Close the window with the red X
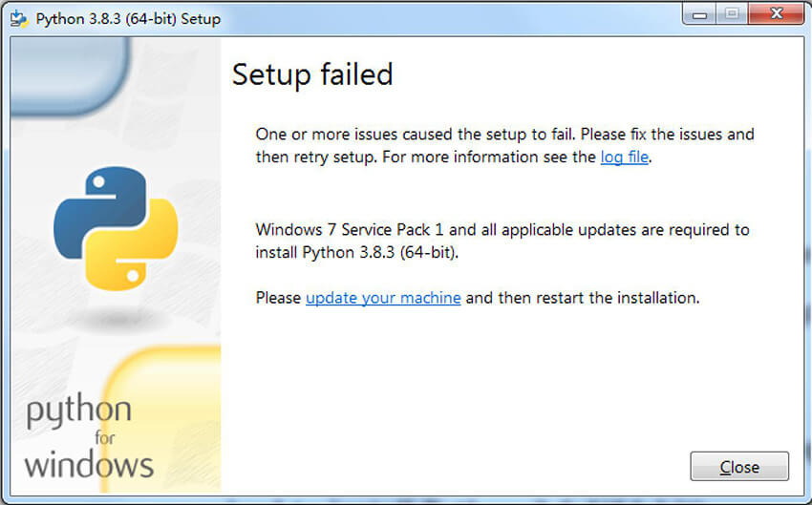 pyautogui.click(x=776, y=14)
